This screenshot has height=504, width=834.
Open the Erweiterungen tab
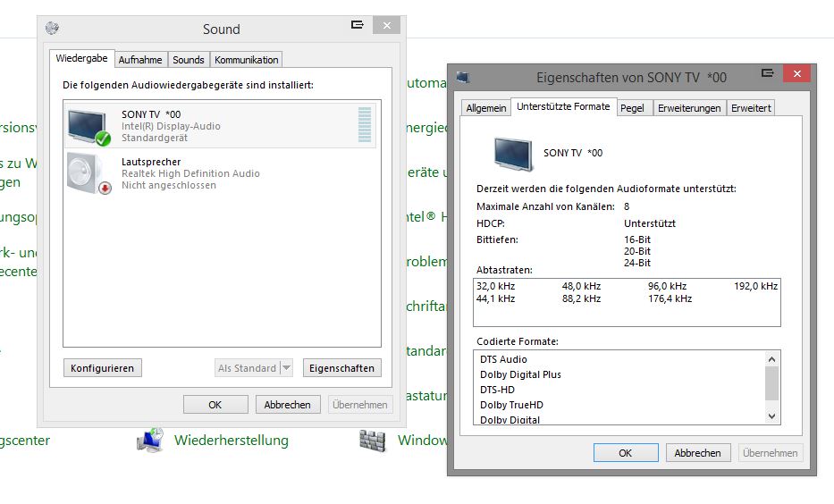point(688,108)
